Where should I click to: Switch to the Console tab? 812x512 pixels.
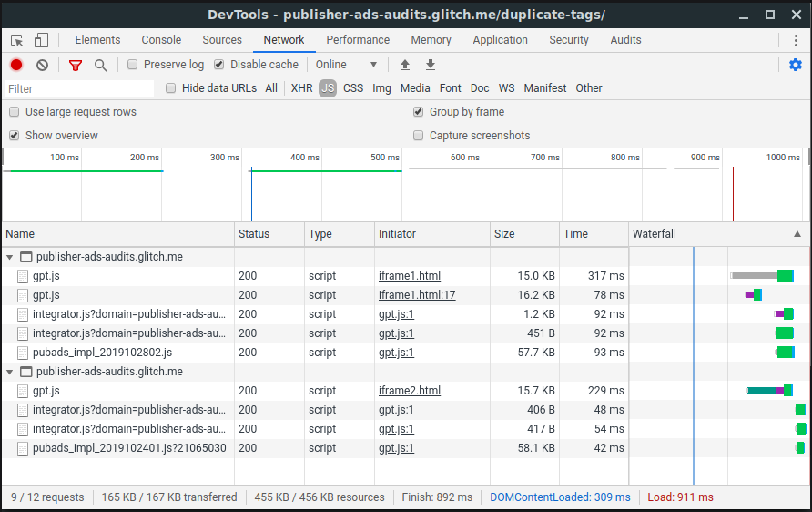point(161,40)
